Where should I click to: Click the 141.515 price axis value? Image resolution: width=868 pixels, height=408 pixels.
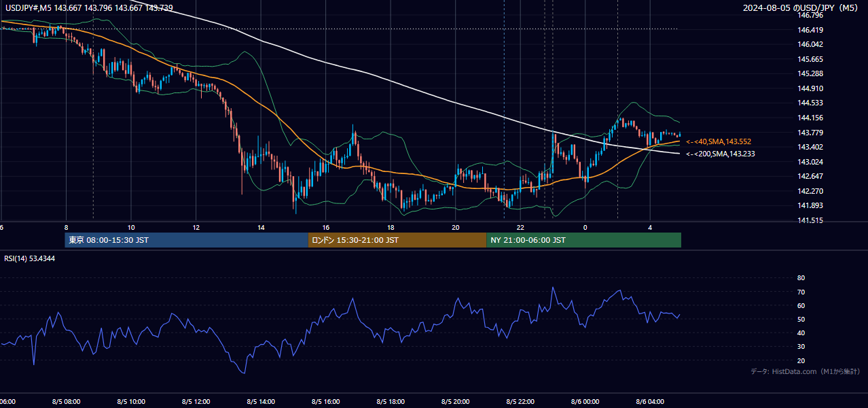(810, 220)
